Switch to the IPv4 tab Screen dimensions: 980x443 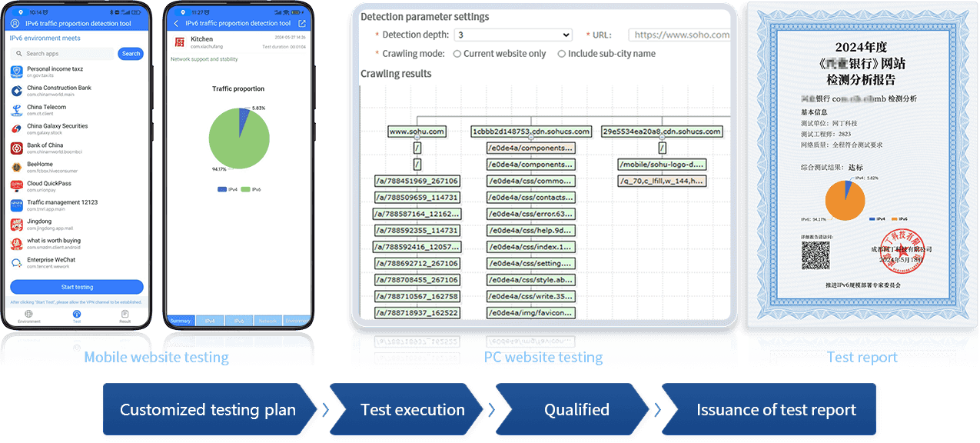coord(209,321)
